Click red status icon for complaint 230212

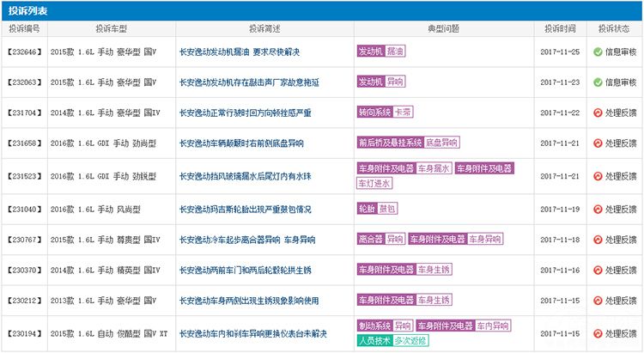click(x=598, y=301)
